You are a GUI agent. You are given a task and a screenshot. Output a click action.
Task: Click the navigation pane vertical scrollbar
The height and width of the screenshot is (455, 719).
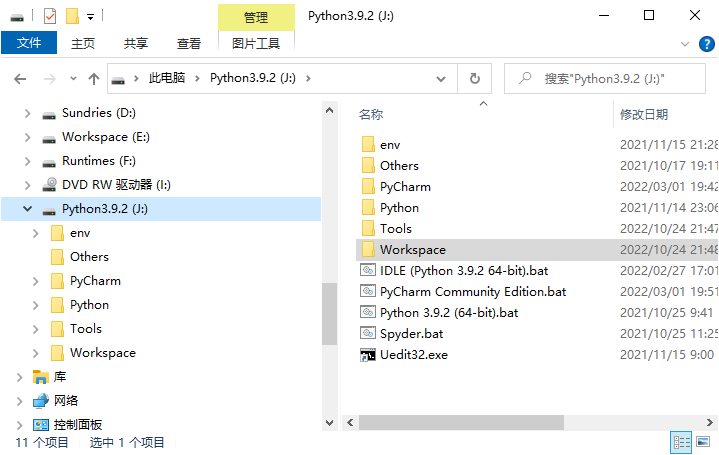329,312
